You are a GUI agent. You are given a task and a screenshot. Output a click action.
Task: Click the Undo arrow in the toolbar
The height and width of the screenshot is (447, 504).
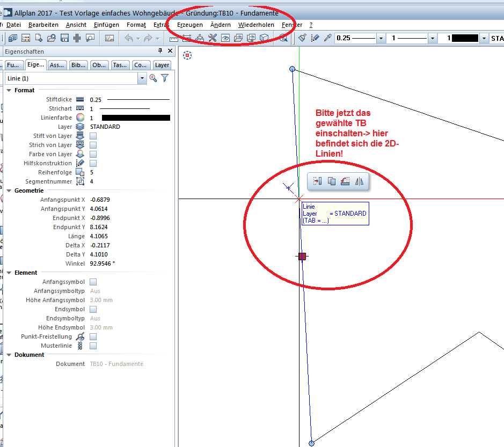point(129,38)
